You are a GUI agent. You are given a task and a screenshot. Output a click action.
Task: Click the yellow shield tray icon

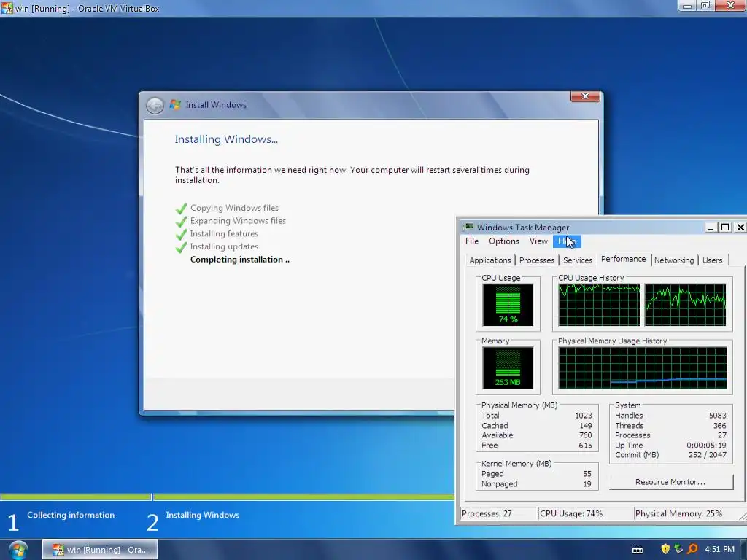[x=665, y=549]
